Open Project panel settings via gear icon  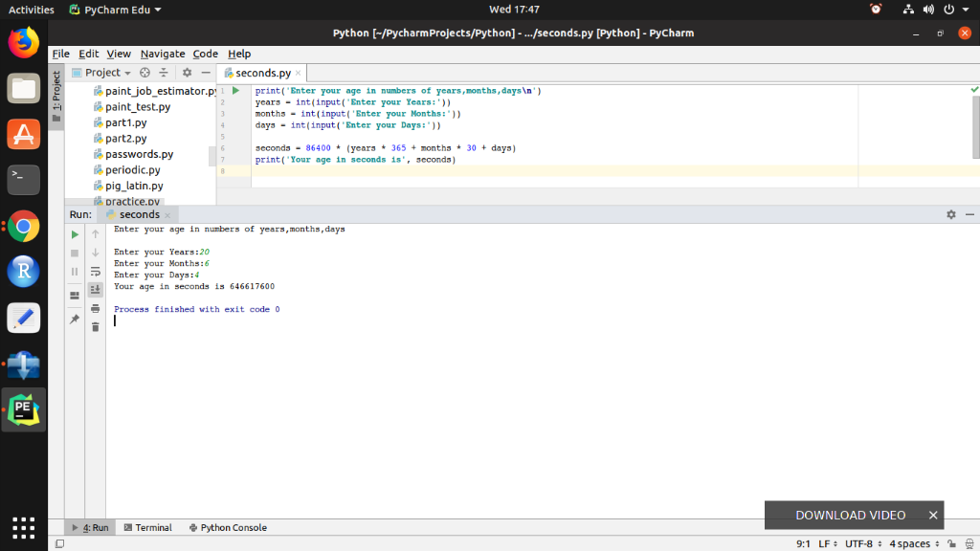(188, 72)
